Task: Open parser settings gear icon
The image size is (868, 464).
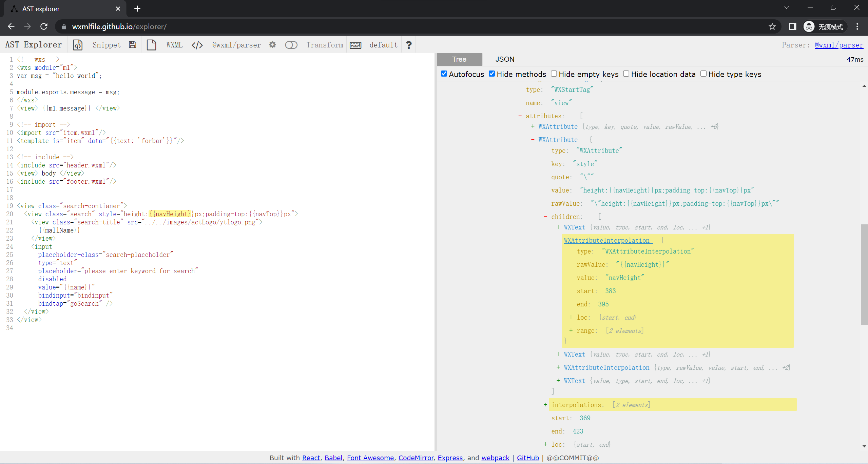Action: tap(272, 45)
